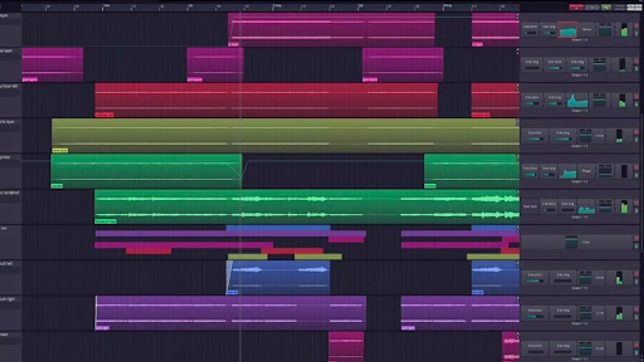Mute the magenta track

point(636,61)
